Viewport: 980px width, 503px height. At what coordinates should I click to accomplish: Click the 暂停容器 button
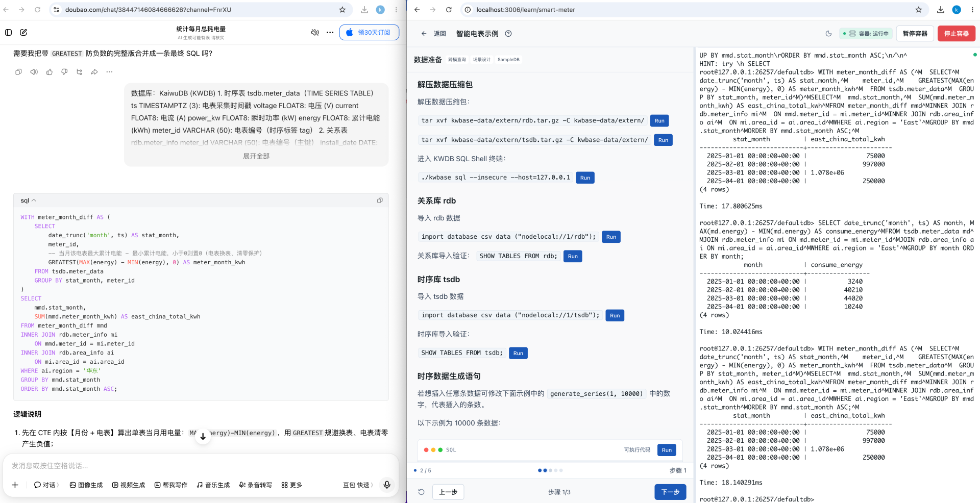pyautogui.click(x=915, y=34)
